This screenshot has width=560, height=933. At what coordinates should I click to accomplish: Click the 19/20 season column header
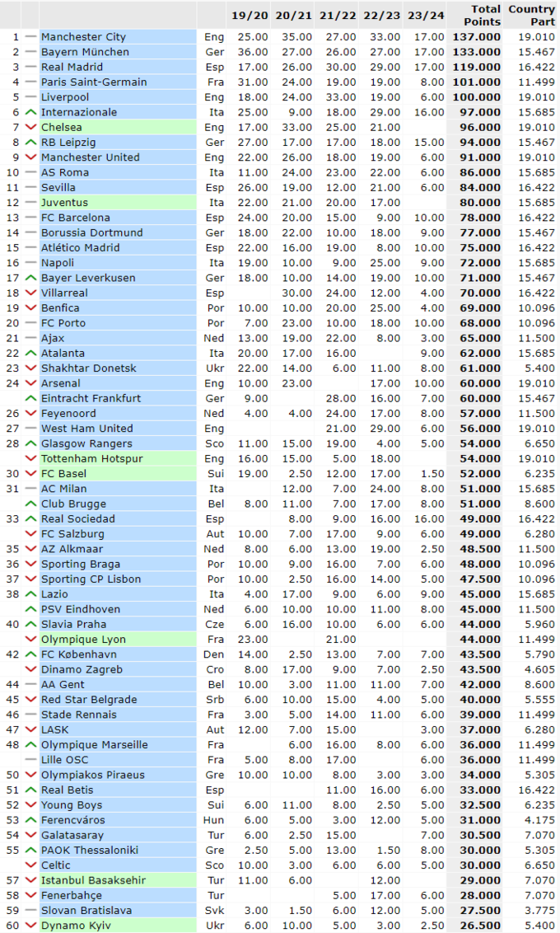pos(249,15)
